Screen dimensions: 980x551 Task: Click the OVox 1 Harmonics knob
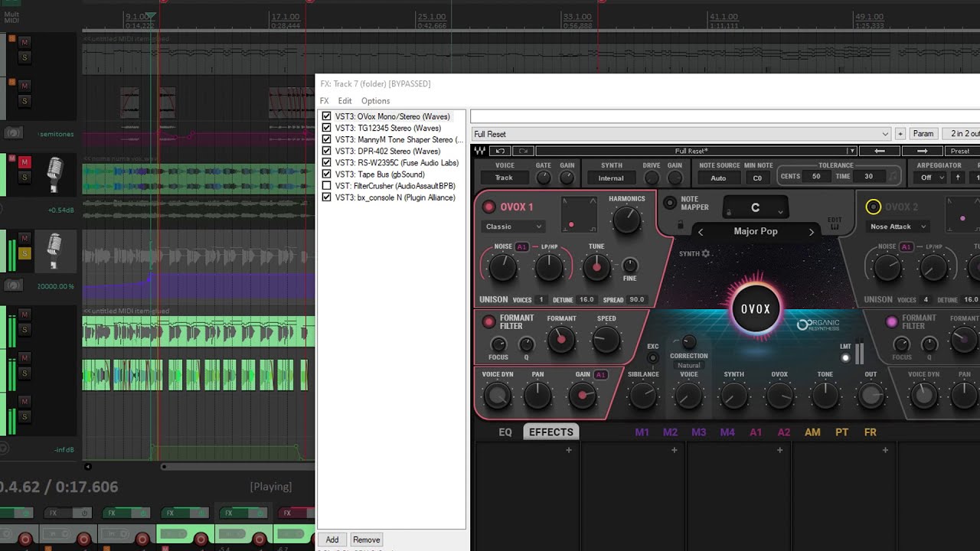pyautogui.click(x=627, y=220)
